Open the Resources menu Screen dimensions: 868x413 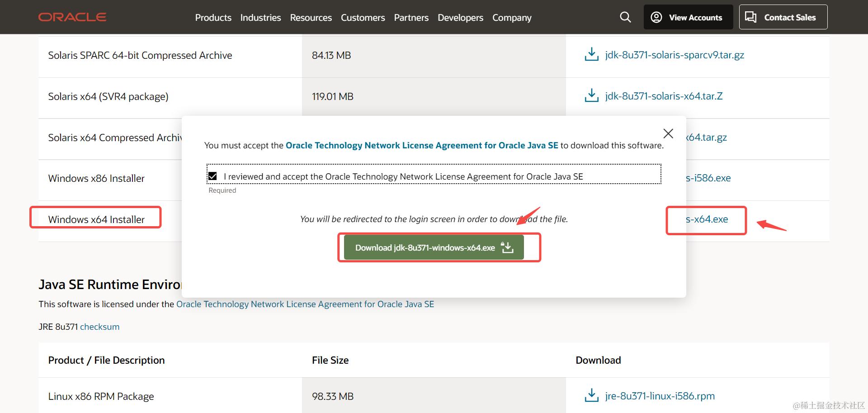pyautogui.click(x=311, y=18)
